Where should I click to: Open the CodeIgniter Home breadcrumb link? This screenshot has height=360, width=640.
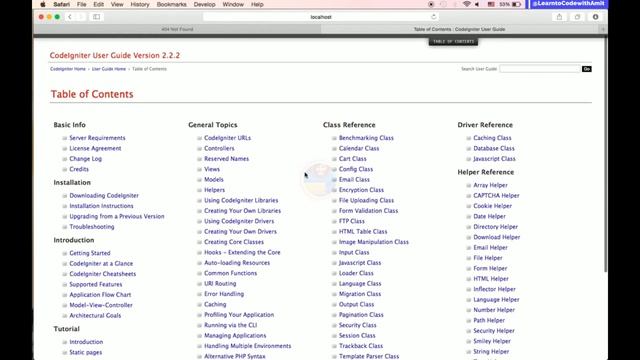[x=68, y=69]
